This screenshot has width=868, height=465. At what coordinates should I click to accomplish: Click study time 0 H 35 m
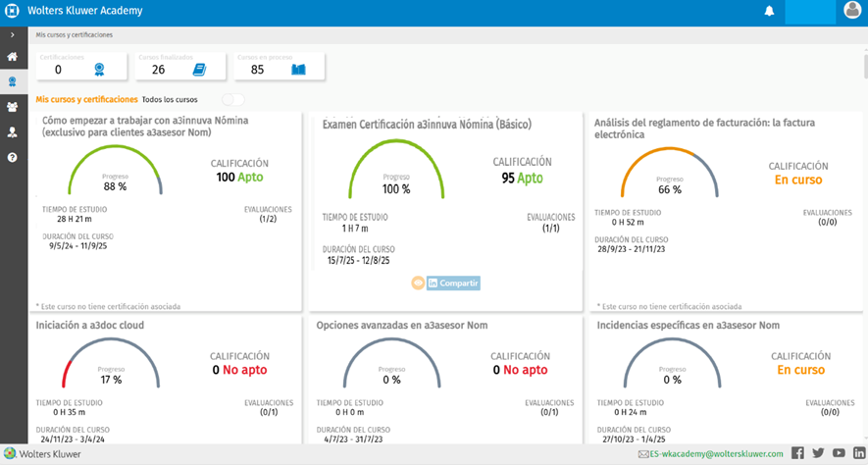click(70, 412)
